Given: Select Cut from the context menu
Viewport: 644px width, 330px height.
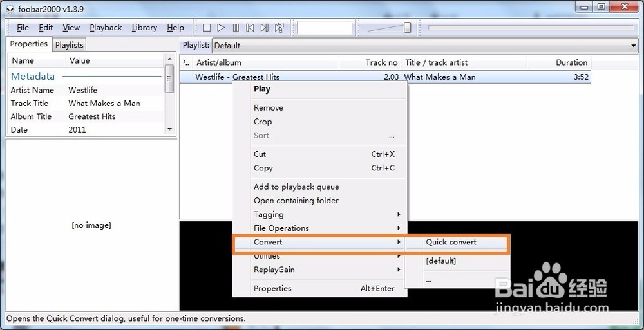Looking at the screenshot, I should tap(320, 154).
